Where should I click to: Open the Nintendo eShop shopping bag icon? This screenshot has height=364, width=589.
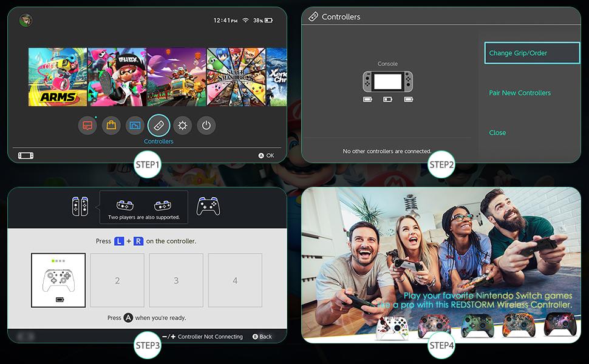(111, 126)
